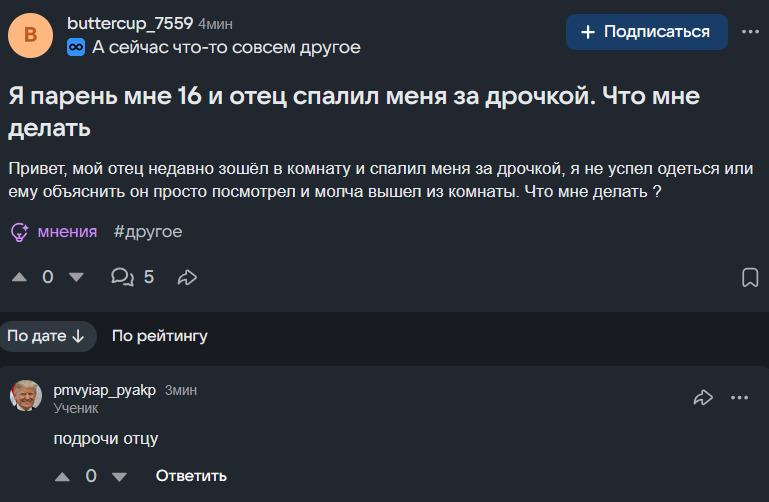Visit the buttercup_7559 username link
The width and height of the screenshot is (769, 502).
click(x=130, y=23)
